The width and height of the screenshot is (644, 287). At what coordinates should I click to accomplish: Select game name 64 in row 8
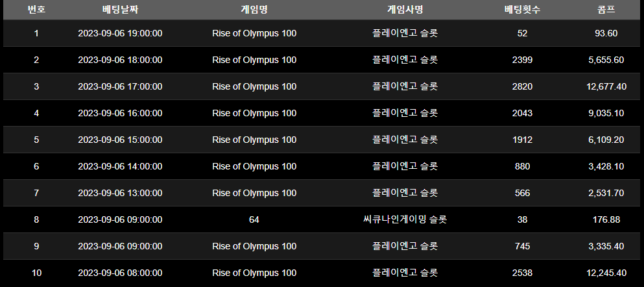tap(254, 219)
